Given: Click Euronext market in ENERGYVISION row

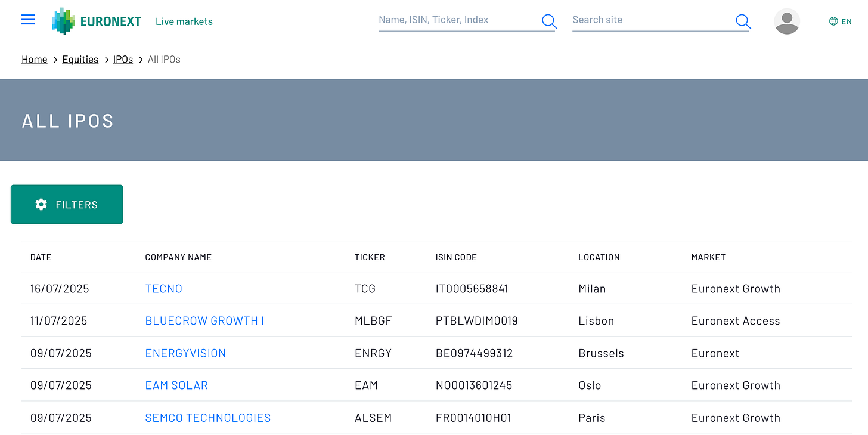Looking at the screenshot, I should (715, 353).
